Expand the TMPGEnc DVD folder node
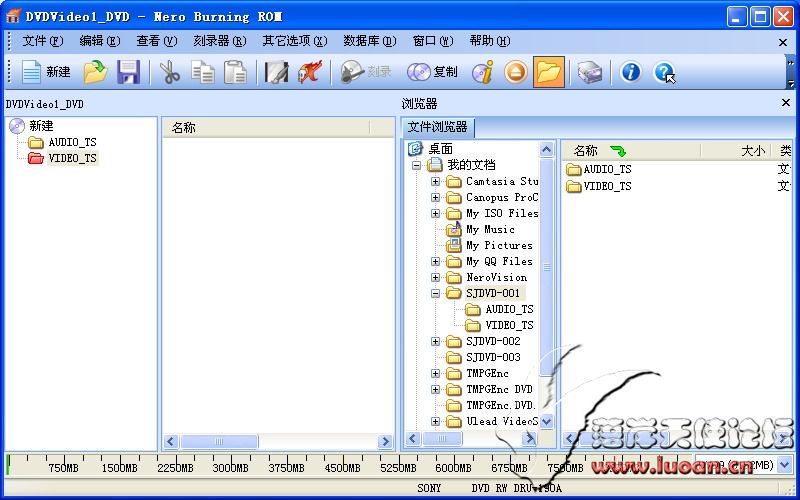800x500 pixels. [x=435, y=389]
